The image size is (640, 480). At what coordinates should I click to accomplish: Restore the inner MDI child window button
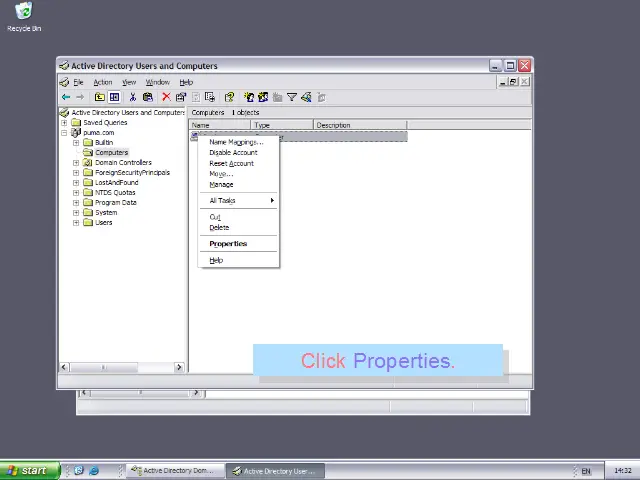[513, 82]
